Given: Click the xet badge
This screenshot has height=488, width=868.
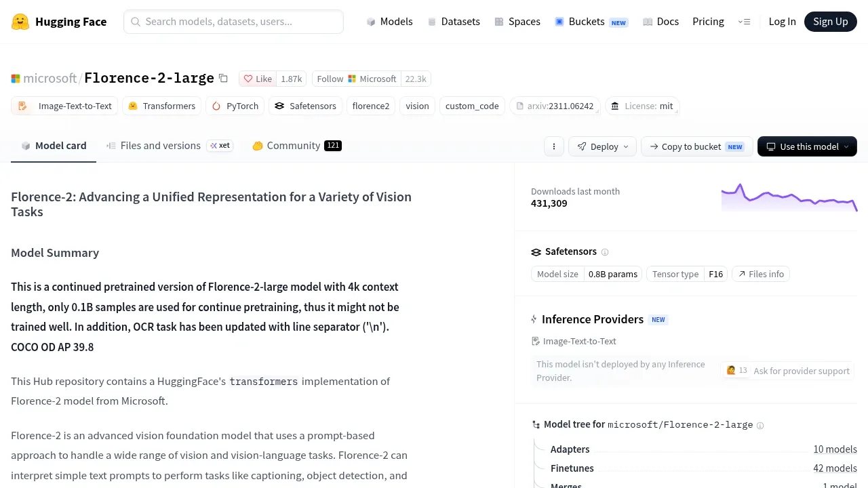Looking at the screenshot, I should pyautogui.click(x=220, y=146).
